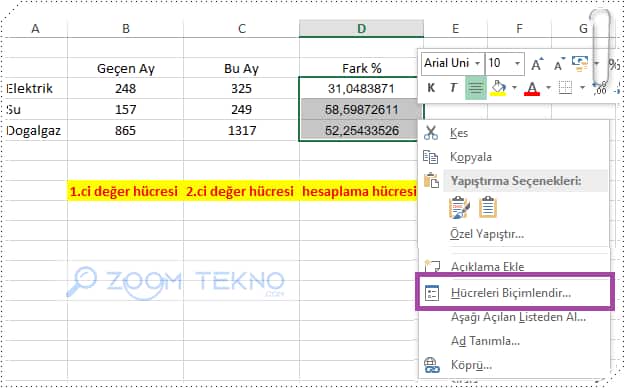Expand the fill color dropdown arrow
Image resolution: width=625 pixels, height=388 pixels.
coord(514,88)
